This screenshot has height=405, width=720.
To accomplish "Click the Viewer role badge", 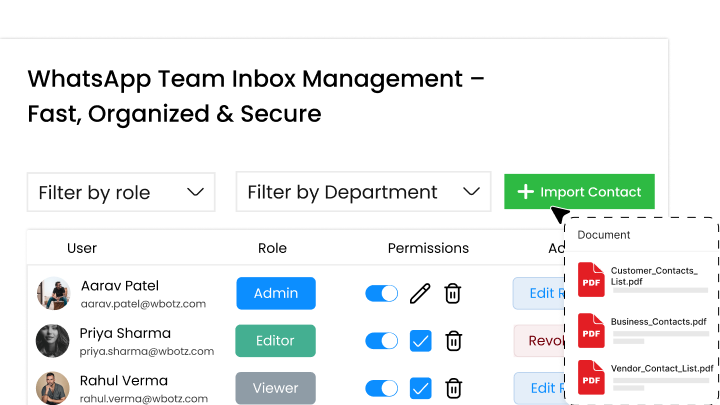I will click(x=276, y=388).
